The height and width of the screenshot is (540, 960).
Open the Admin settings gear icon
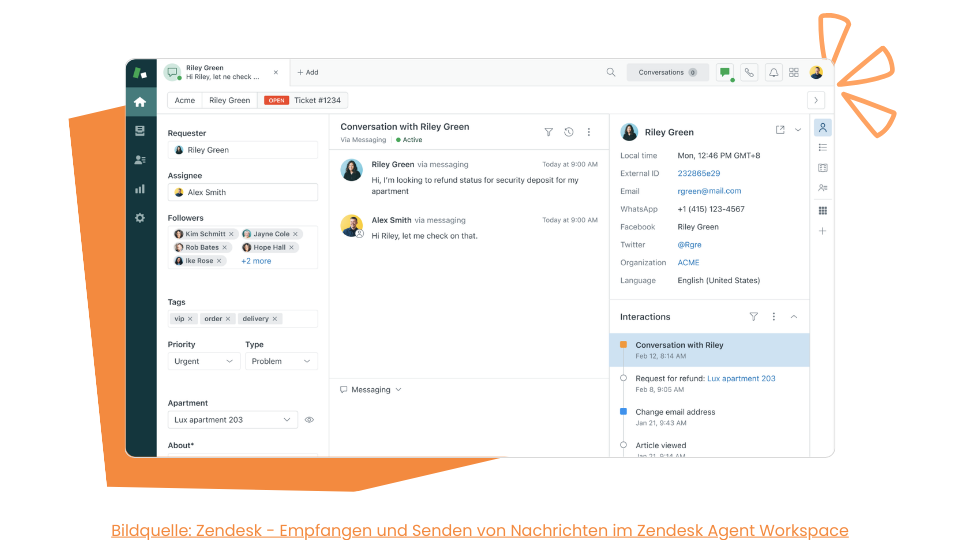tap(140, 218)
